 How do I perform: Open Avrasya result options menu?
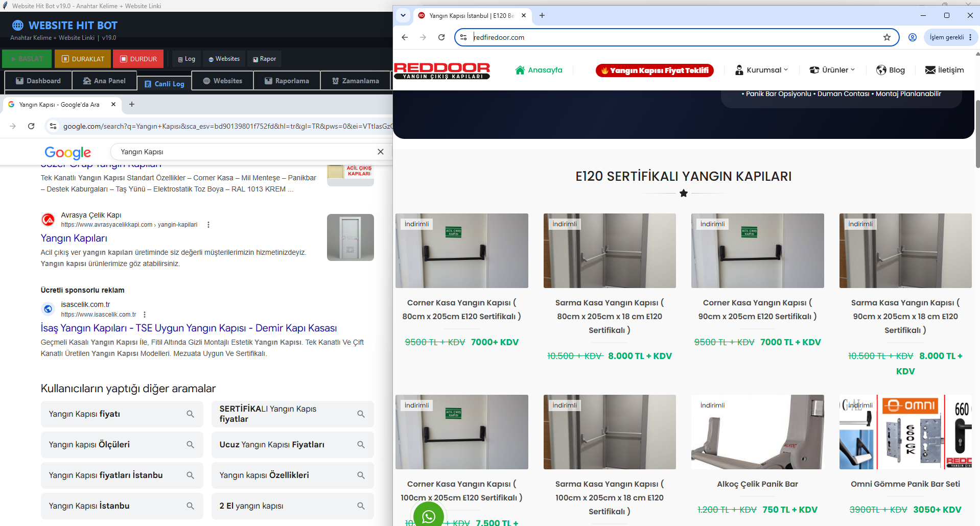[x=208, y=225]
